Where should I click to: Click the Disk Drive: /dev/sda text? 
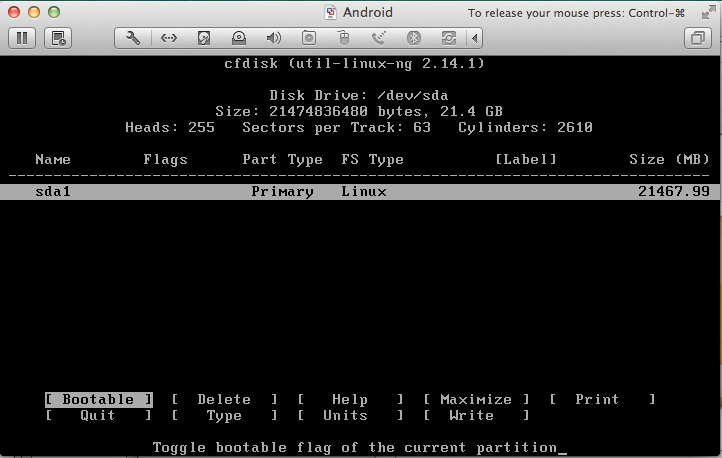(359, 96)
